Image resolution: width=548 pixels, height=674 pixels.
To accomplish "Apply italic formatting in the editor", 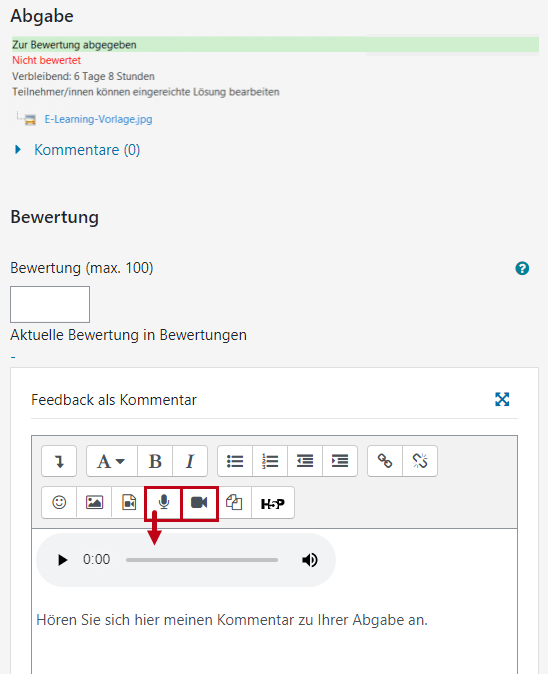I will (190, 461).
